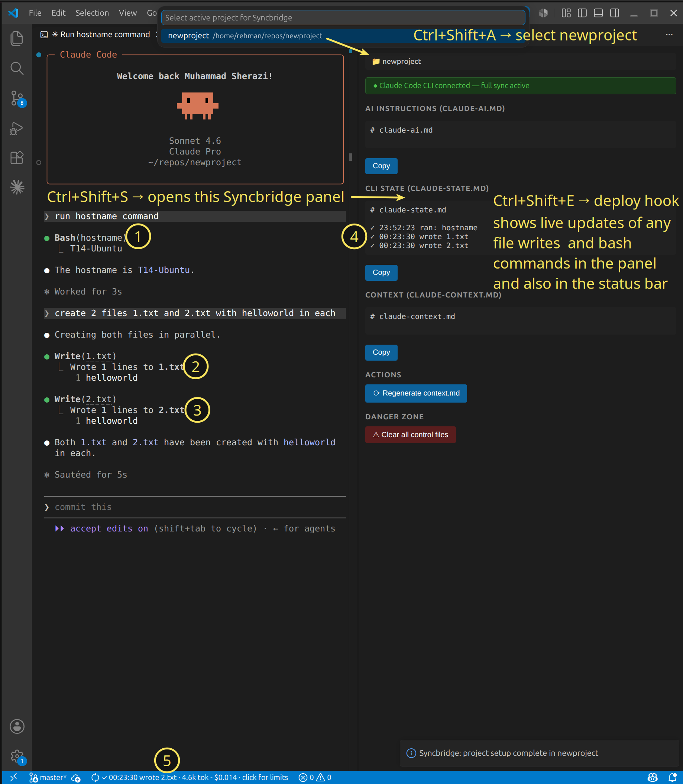The height and width of the screenshot is (784, 683).
Task: Click the 'DANGER ZONE' section heading
Action: [395, 417]
